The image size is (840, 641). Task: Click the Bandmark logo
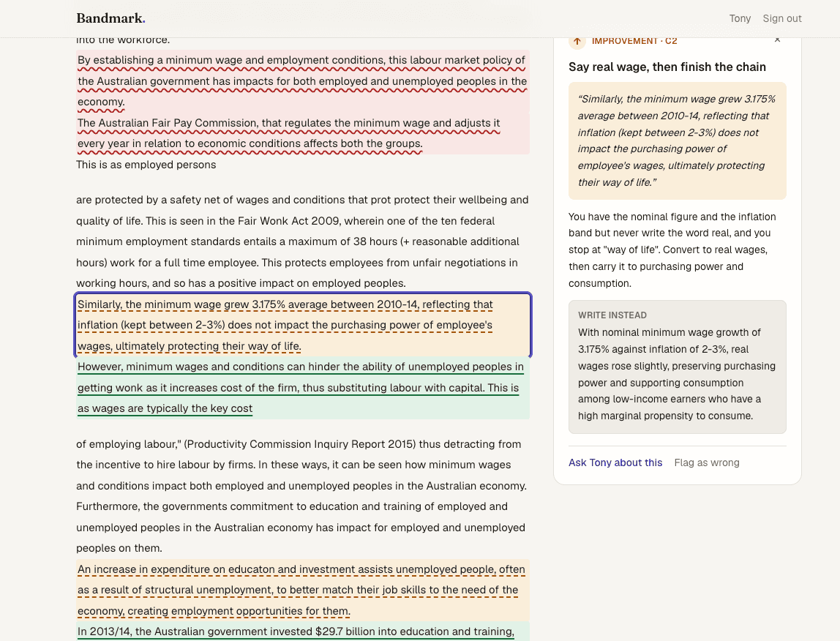click(110, 18)
